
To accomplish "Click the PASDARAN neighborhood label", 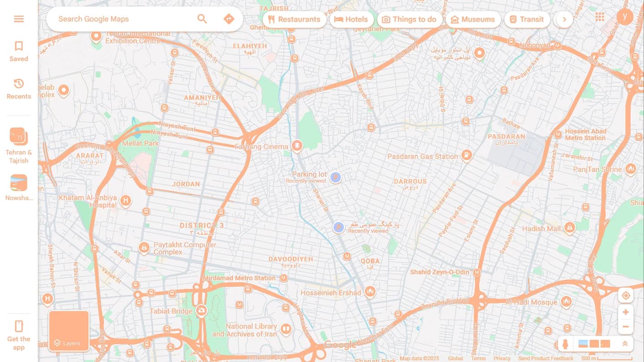I will (x=506, y=136).
